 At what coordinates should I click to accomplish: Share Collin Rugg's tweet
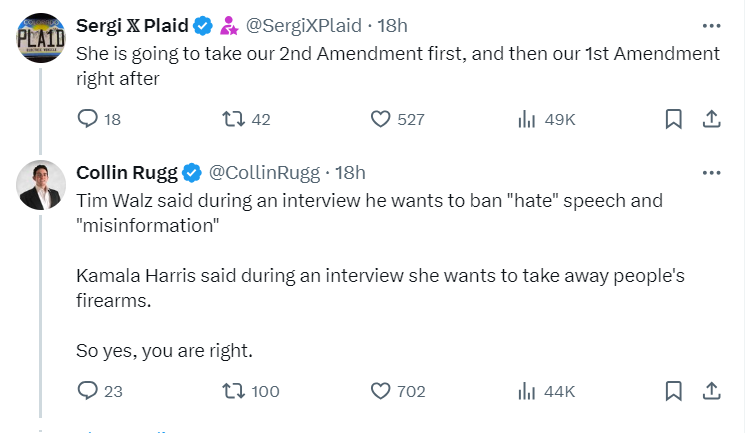(x=711, y=391)
